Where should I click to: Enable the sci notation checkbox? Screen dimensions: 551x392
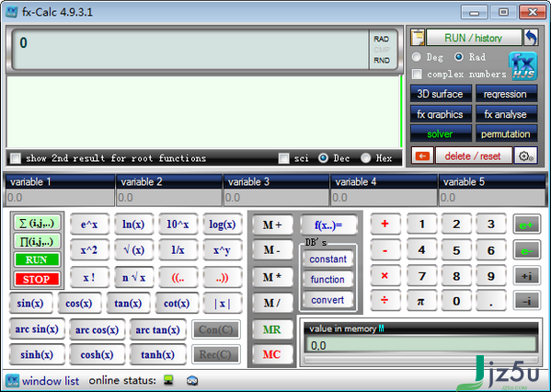283,158
